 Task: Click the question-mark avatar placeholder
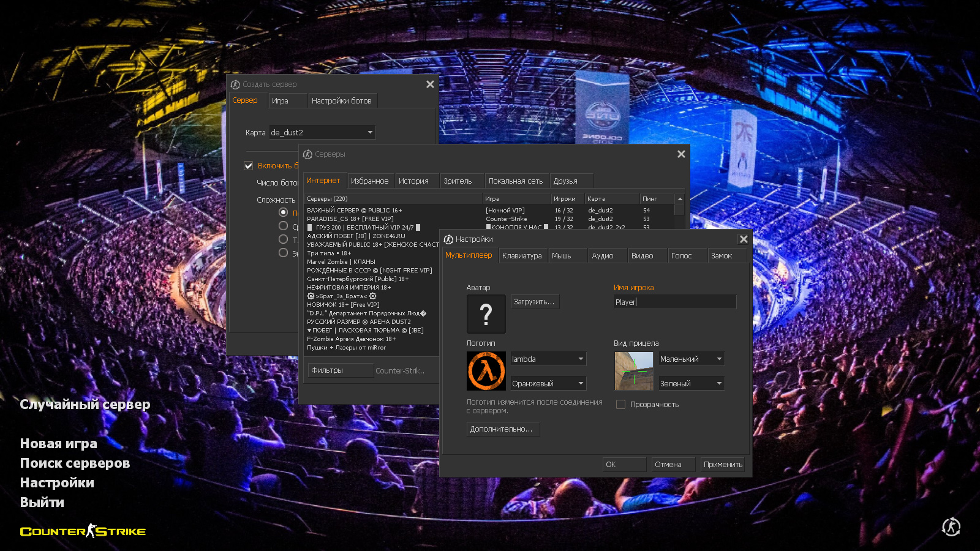pyautogui.click(x=486, y=314)
